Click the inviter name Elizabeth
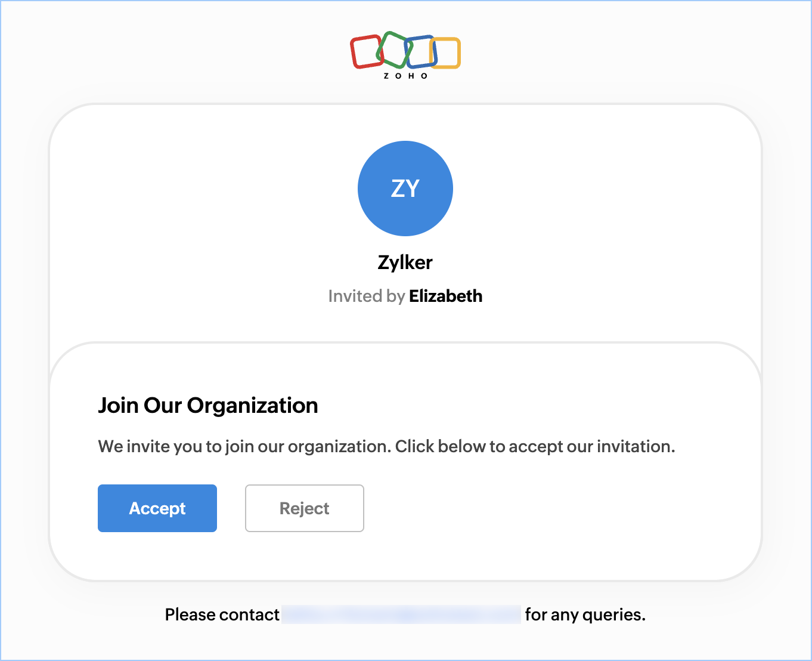The height and width of the screenshot is (661, 812). (446, 296)
